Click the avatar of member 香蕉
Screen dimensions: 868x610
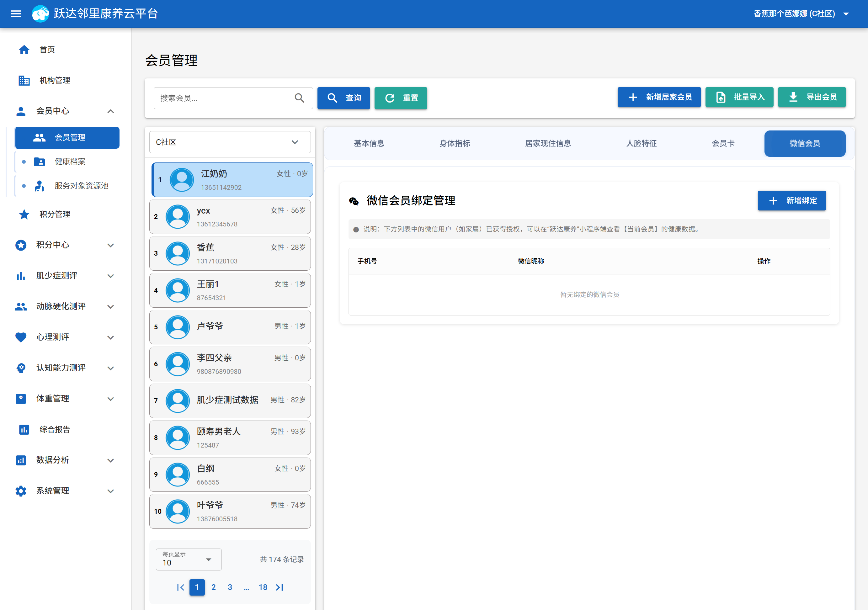point(178,253)
